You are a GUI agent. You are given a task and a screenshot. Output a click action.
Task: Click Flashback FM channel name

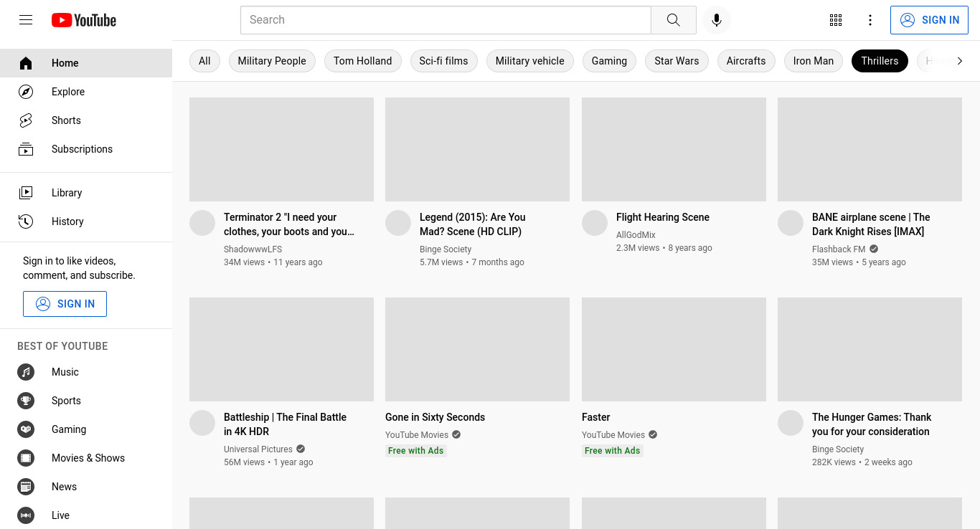[x=839, y=249]
